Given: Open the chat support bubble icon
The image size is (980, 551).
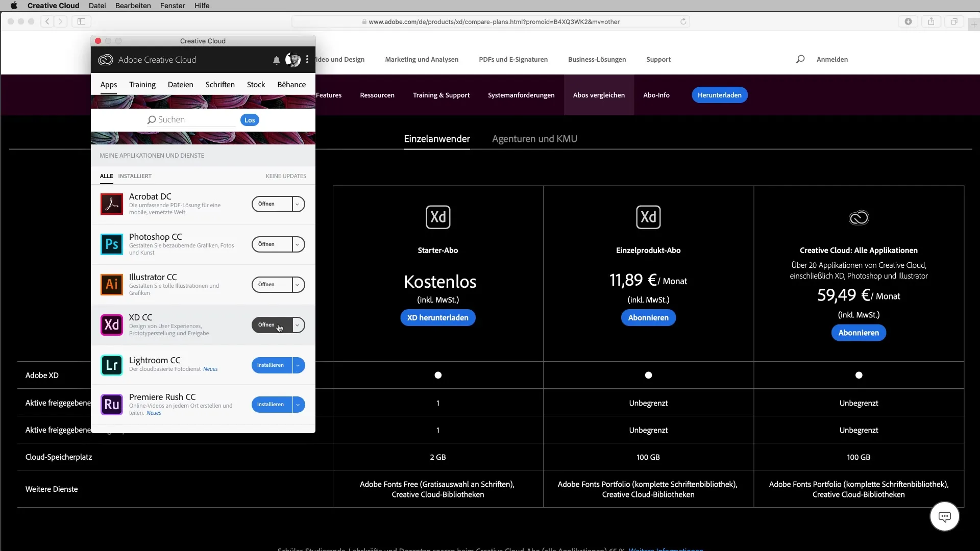Looking at the screenshot, I should pyautogui.click(x=945, y=517).
